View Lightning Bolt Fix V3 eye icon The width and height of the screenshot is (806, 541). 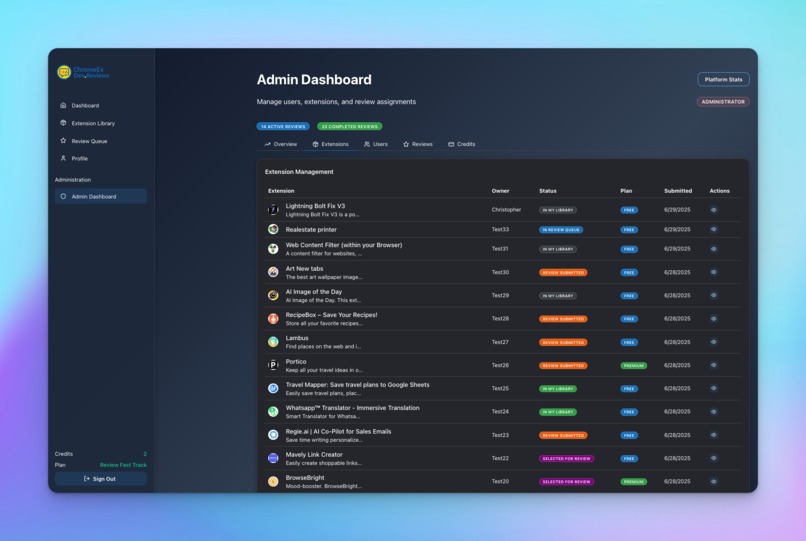pyautogui.click(x=713, y=210)
